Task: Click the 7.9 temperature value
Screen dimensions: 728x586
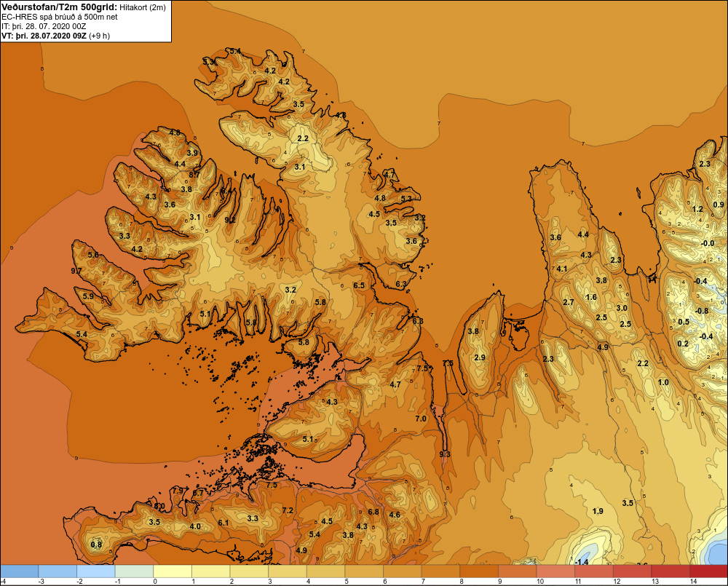Action: [178, 491]
